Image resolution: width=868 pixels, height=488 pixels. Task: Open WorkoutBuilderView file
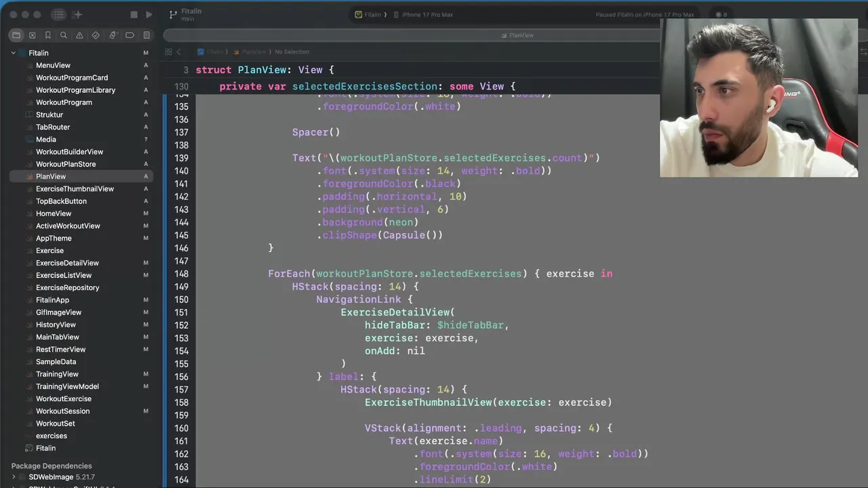coord(69,152)
